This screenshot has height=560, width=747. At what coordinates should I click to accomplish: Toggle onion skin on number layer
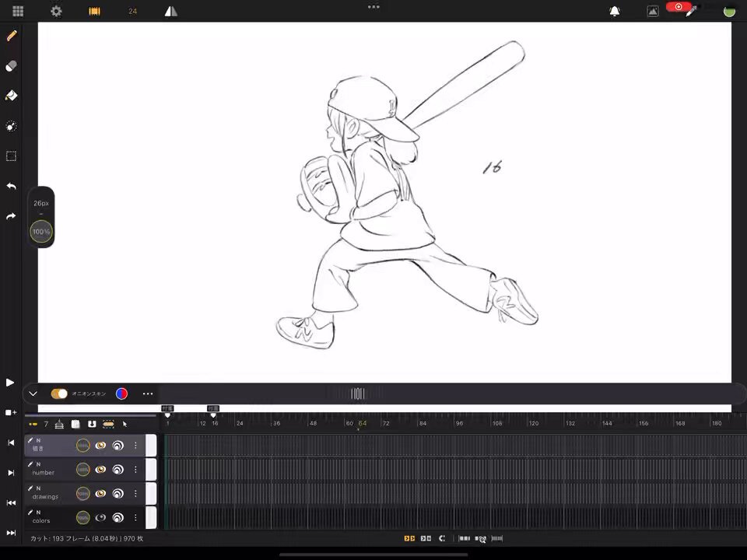pyautogui.click(x=117, y=470)
